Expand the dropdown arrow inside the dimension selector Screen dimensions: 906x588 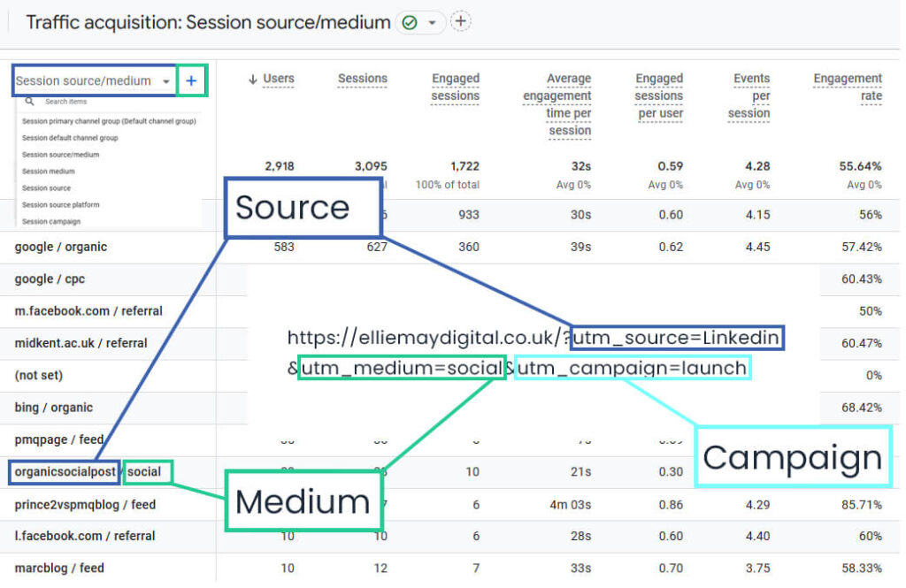click(x=165, y=80)
